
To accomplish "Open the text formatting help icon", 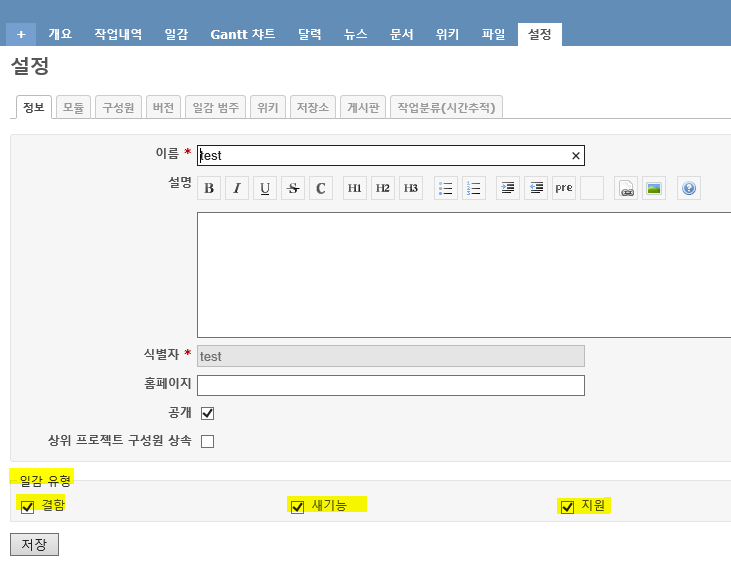I will (x=688, y=188).
